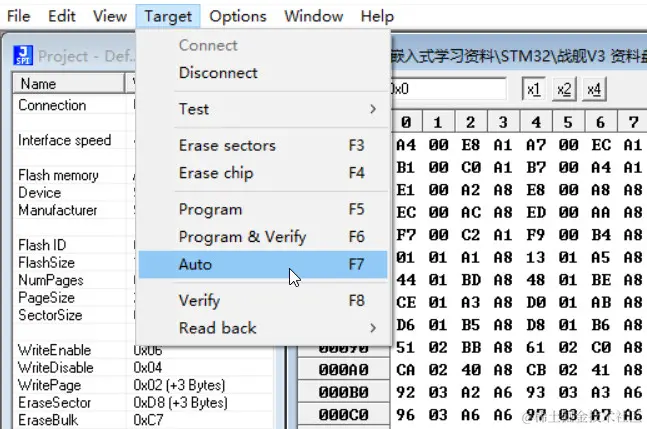This screenshot has width=647, height=429.
Task: Open the Target menu
Action: 168,16
